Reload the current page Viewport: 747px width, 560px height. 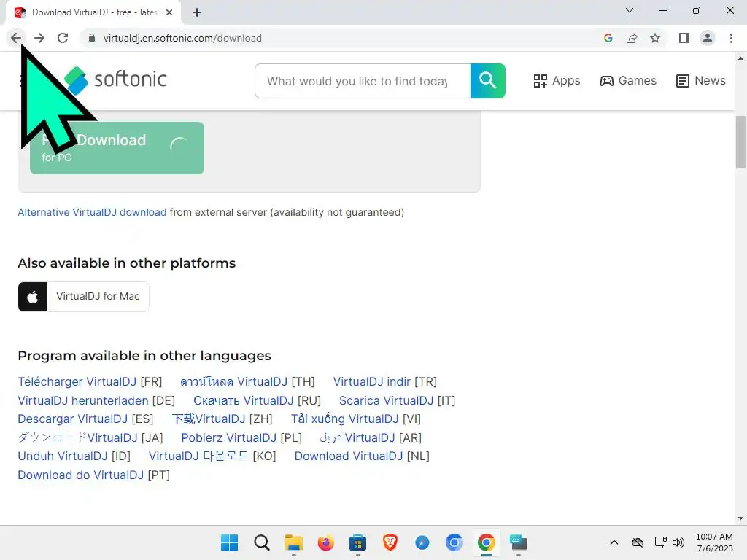tap(63, 38)
